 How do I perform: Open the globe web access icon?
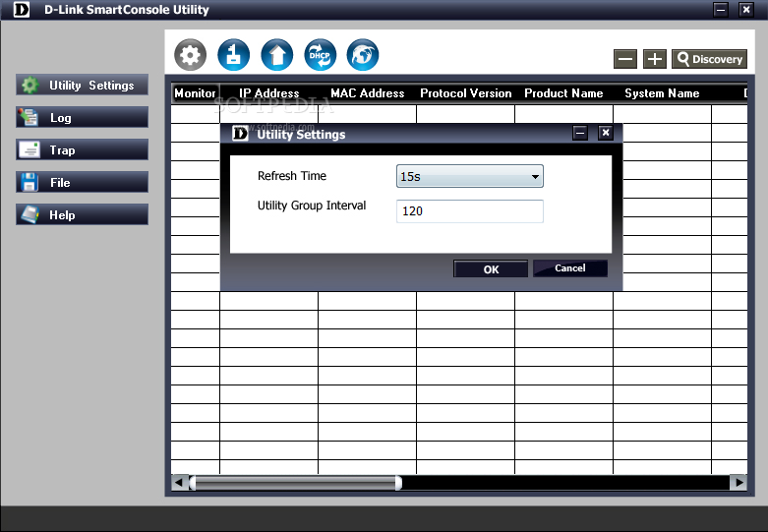pyautogui.click(x=363, y=55)
